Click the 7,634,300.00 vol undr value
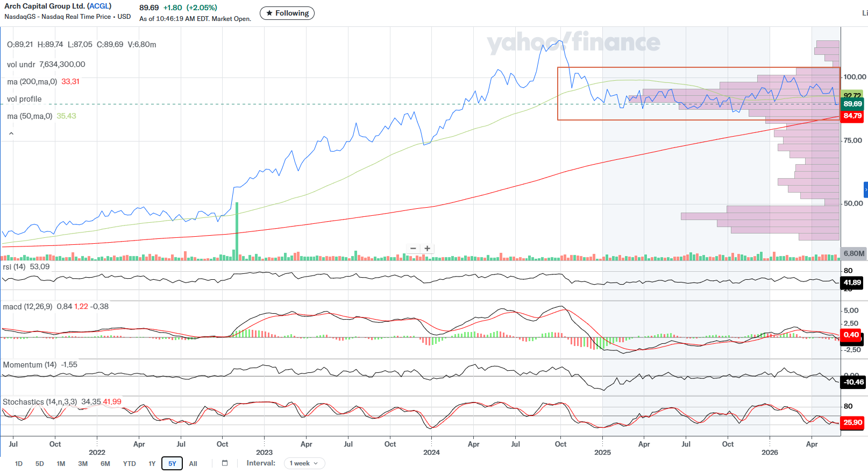Viewport: 868px width, 473px height. (x=62, y=65)
